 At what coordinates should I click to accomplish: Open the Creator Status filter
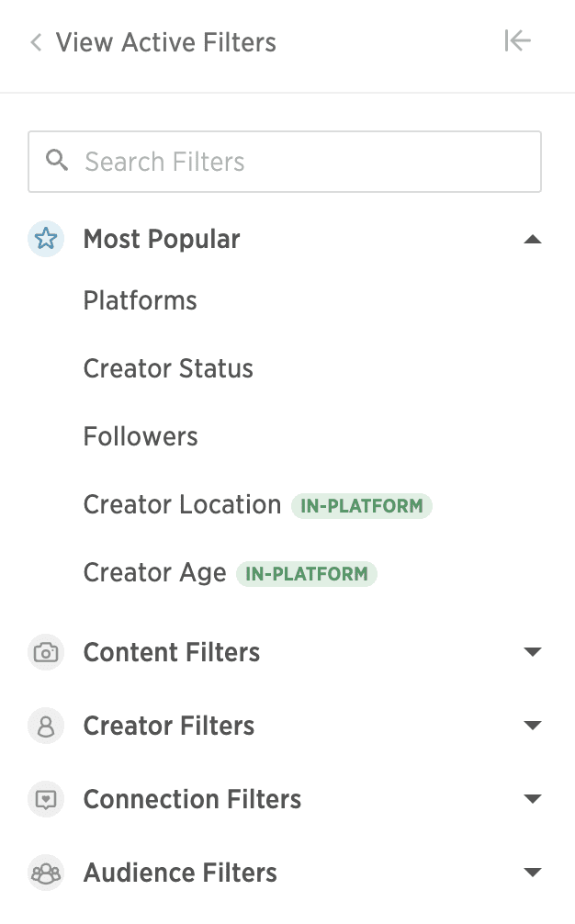[168, 369]
